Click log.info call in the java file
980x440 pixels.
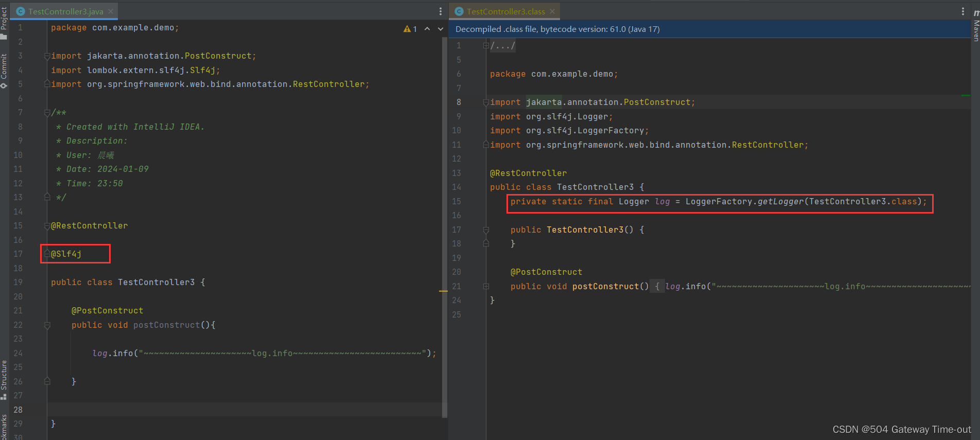coord(264,353)
